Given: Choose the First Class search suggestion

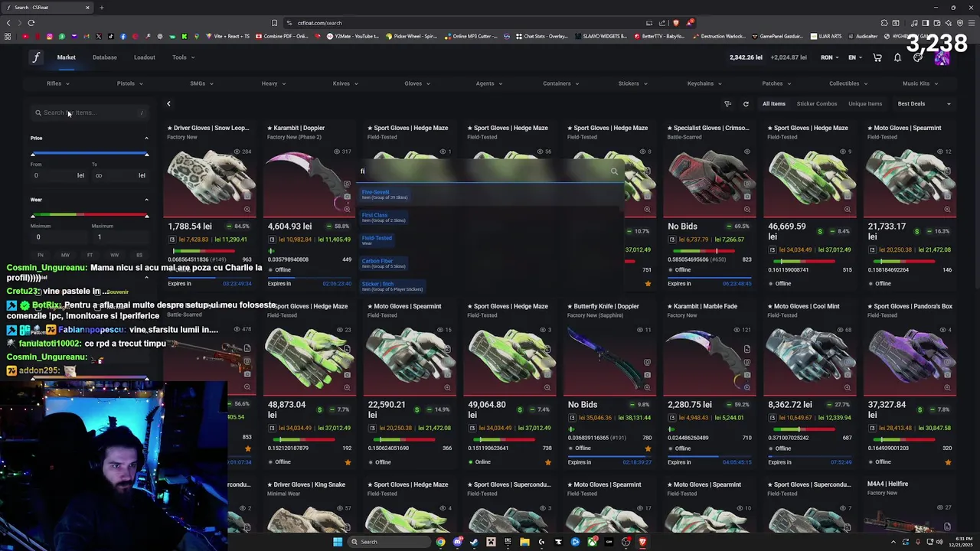Looking at the screenshot, I should click(490, 217).
